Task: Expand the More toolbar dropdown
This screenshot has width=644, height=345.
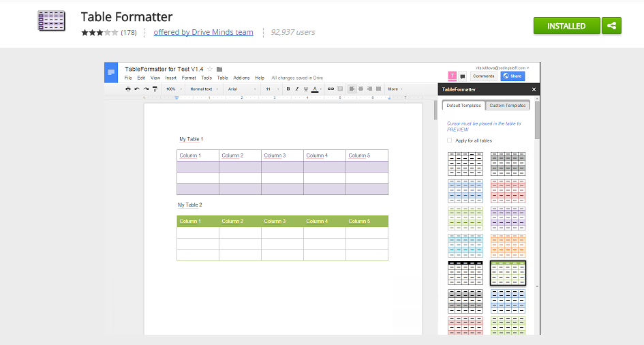Action: coord(395,89)
